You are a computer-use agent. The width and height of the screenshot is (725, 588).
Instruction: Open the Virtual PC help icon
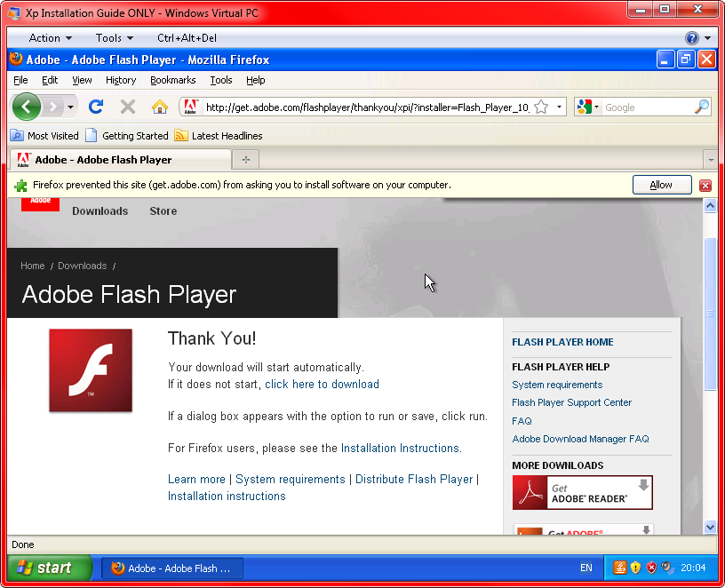coord(692,38)
